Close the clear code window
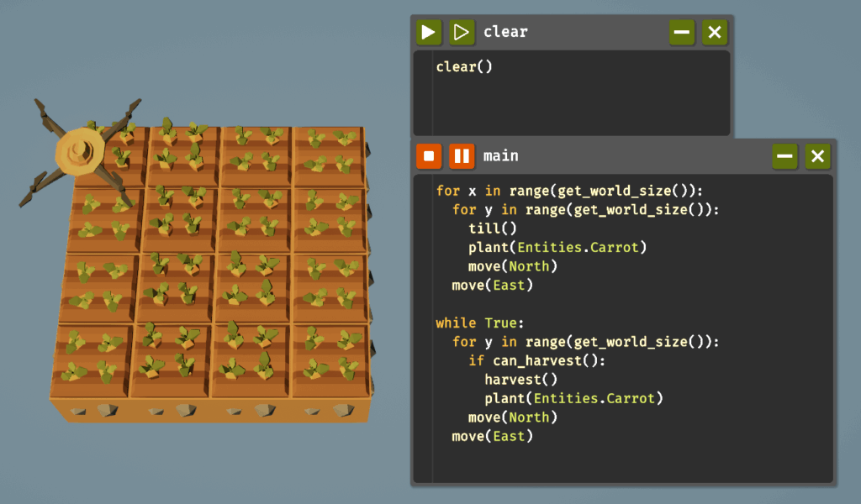This screenshot has height=504, width=861. tap(715, 33)
